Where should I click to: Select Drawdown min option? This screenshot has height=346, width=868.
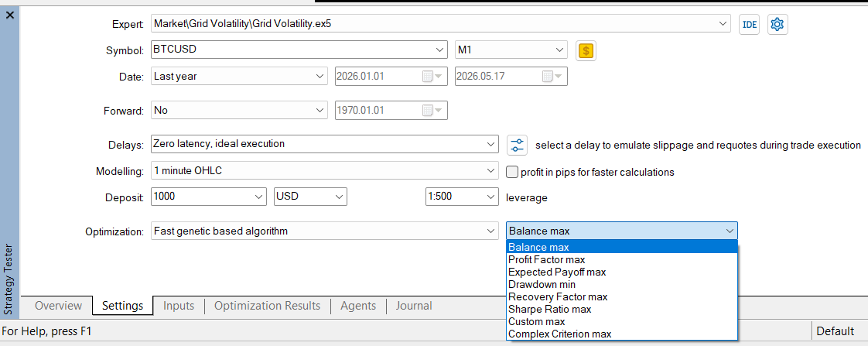(x=622, y=285)
